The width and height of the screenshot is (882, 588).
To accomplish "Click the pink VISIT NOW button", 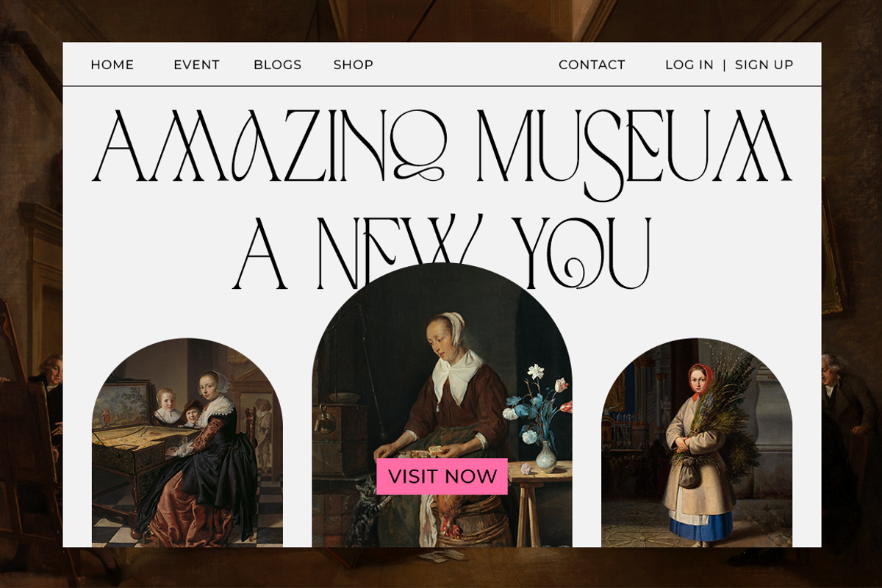I will point(442,476).
